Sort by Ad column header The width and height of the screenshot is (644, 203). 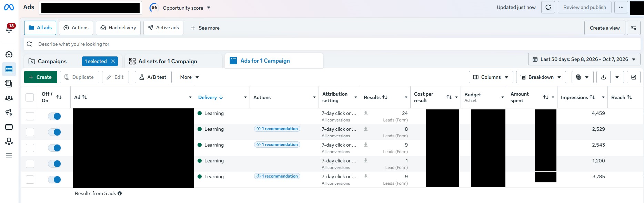coord(81,97)
